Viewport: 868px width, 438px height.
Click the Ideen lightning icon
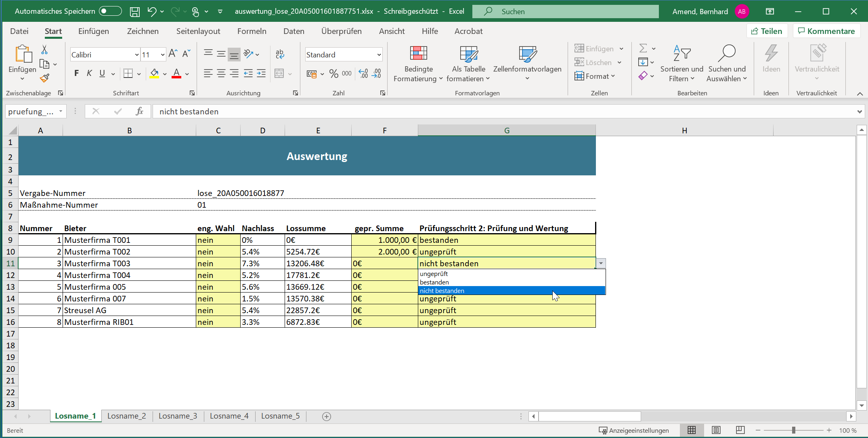click(771, 54)
